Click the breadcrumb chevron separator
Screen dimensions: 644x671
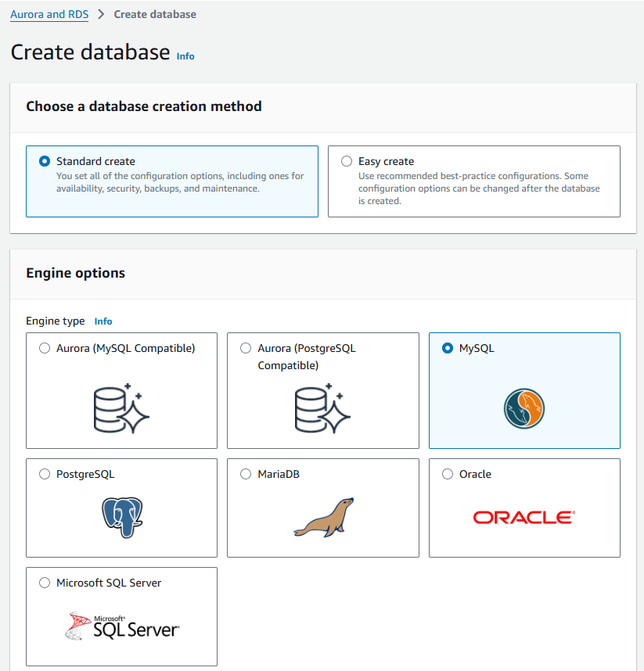[101, 15]
